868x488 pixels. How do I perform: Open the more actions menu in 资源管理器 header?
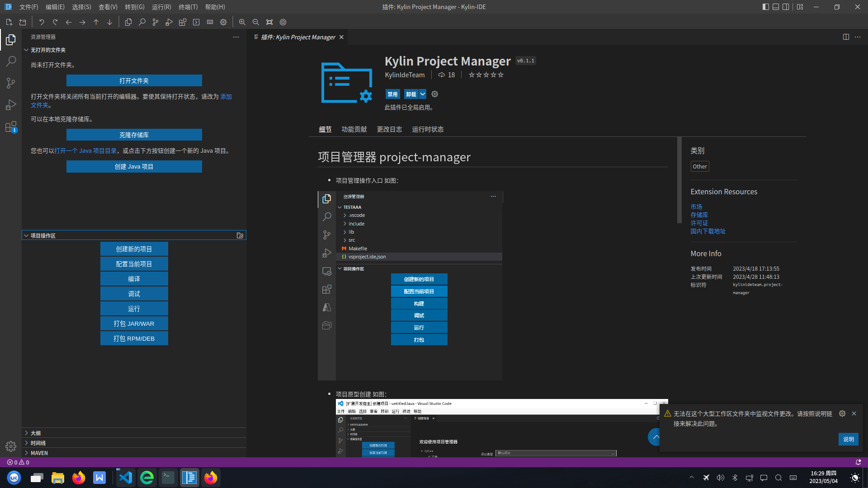point(236,37)
